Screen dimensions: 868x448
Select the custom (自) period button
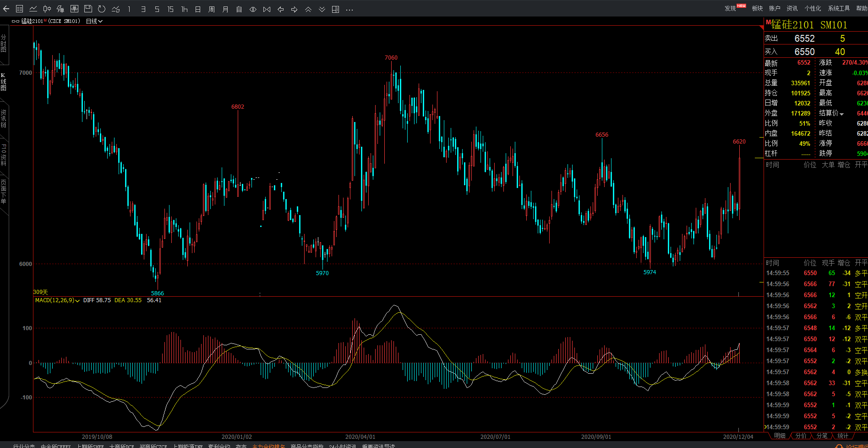pyautogui.click(x=239, y=9)
